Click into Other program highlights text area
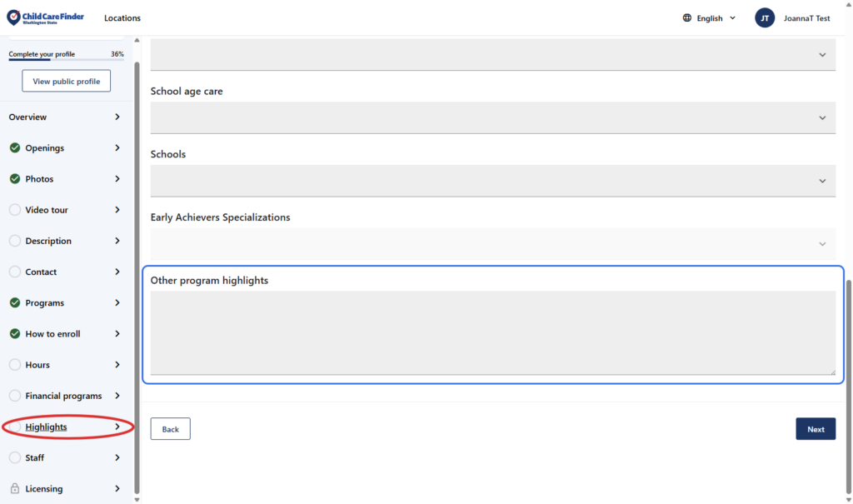Screen dimensions: 853x504 pos(492,332)
